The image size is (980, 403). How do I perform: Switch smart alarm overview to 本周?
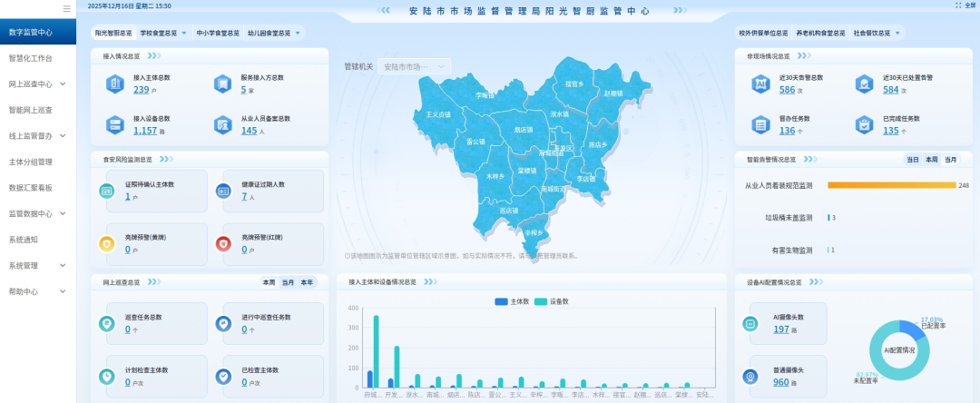(x=931, y=159)
